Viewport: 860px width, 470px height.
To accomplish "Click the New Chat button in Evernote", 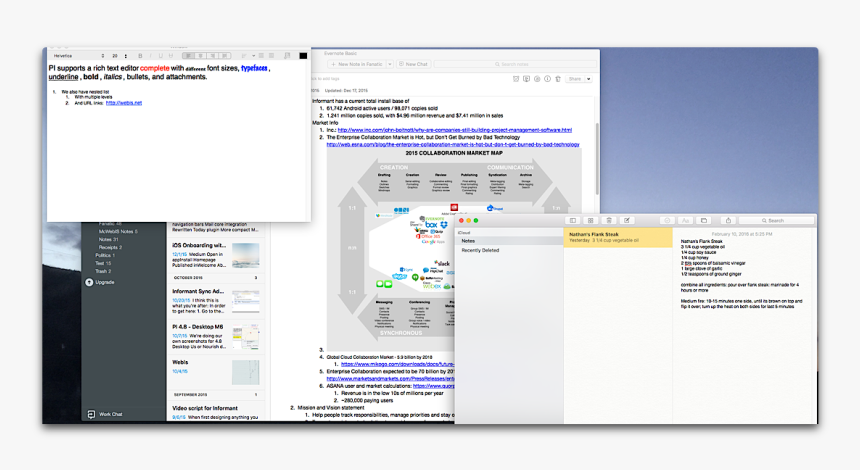I will click(413, 64).
